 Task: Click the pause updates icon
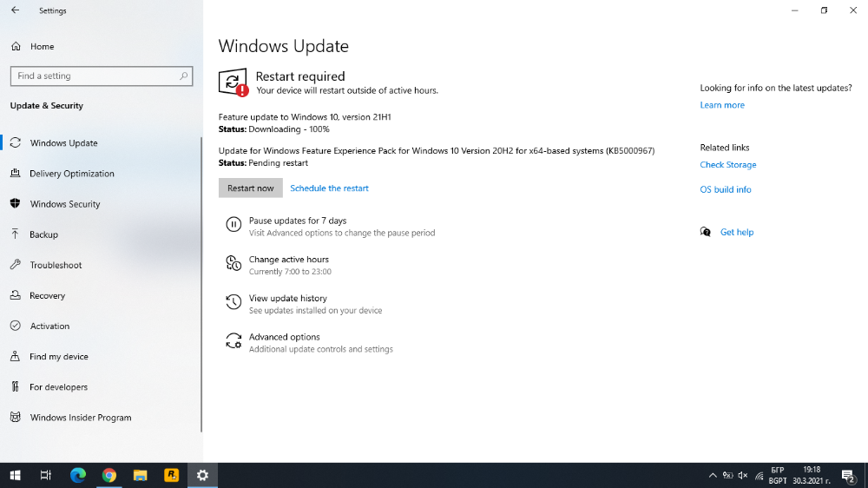[233, 224]
